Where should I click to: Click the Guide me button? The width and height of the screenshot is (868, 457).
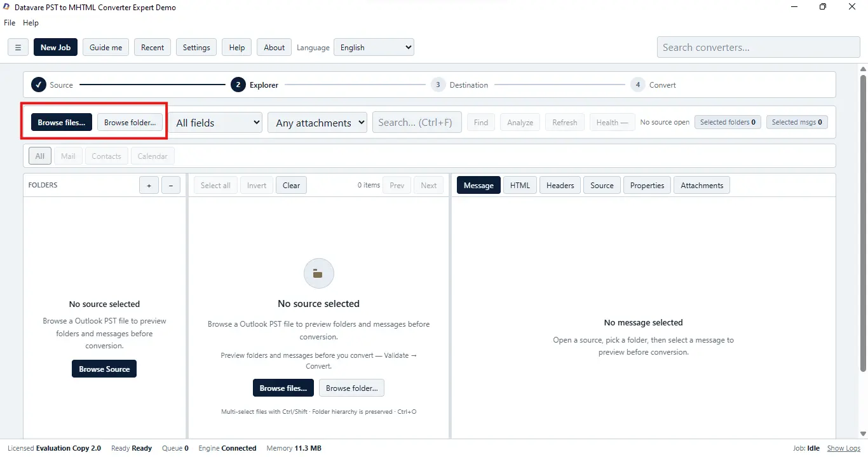[x=105, y=47]
